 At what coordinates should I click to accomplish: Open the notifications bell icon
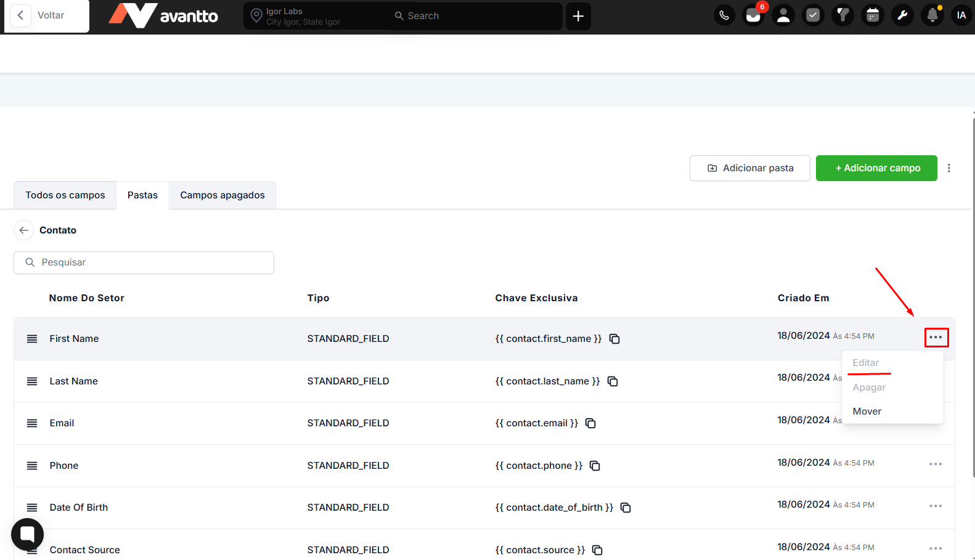point(932,15)
